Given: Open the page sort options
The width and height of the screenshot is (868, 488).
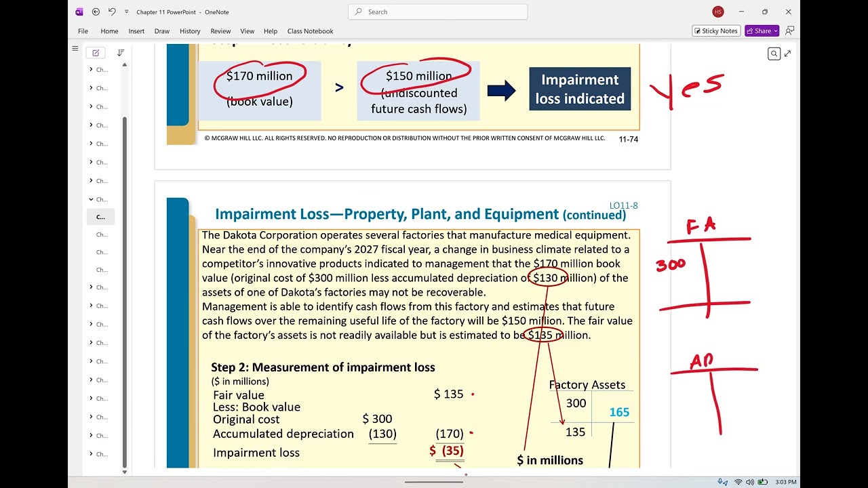Looking at the screenshot, I should coord(121,53).
